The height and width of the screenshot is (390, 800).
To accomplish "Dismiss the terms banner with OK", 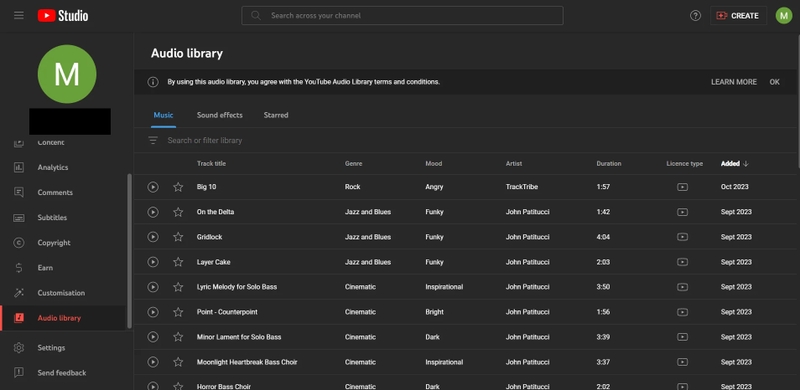I will coord(774,82).
